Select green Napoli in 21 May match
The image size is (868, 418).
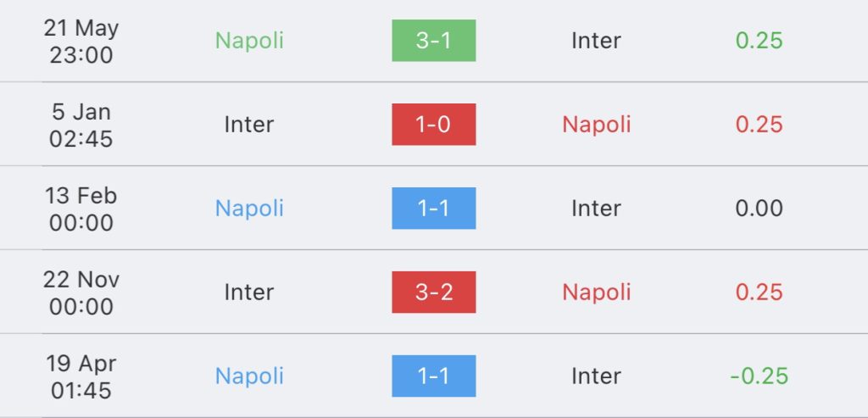(x=249, y=41)
